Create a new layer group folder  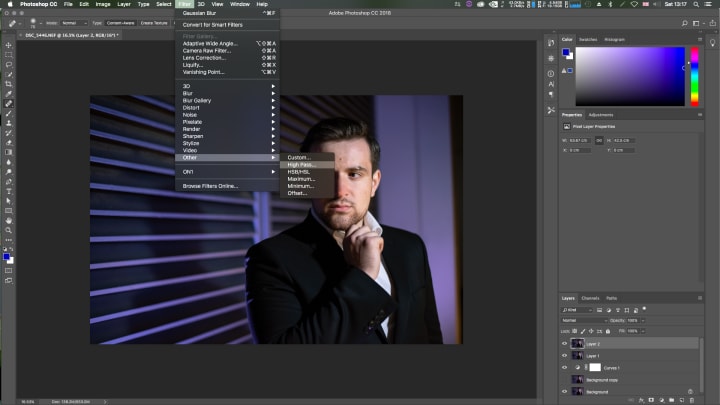click(x=671, y=400)
